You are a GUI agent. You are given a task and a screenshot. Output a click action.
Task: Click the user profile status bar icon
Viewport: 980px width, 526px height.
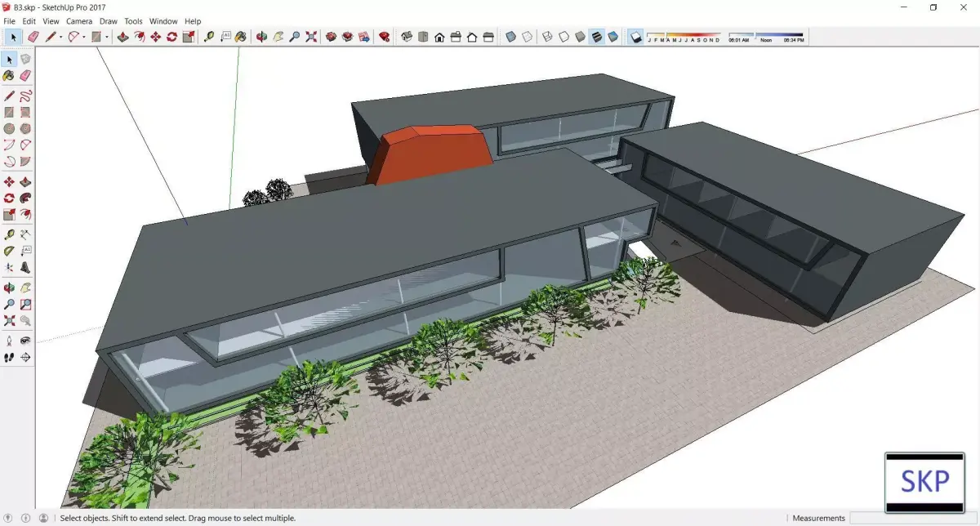point(43,518)
